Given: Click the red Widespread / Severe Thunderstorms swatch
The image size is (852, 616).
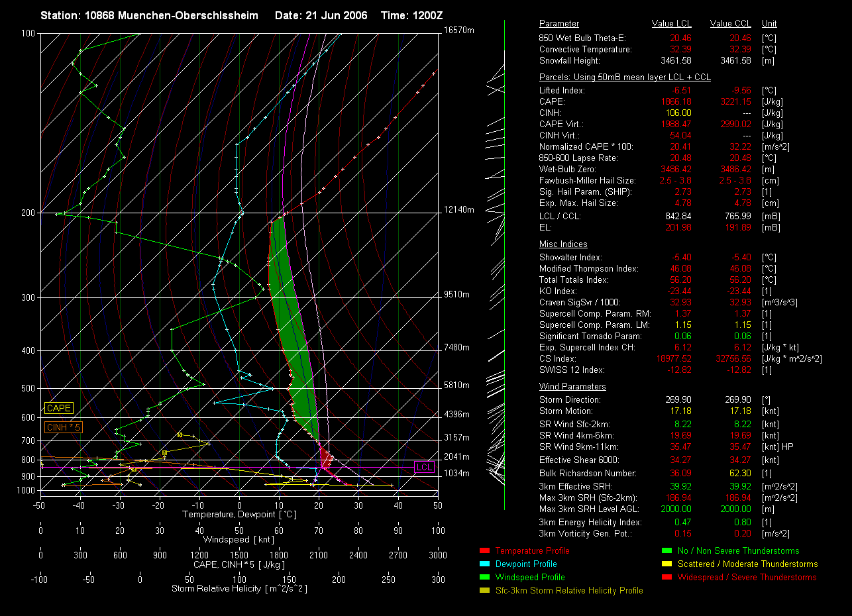Looking at the screenshot, I should tap(666, 578).
